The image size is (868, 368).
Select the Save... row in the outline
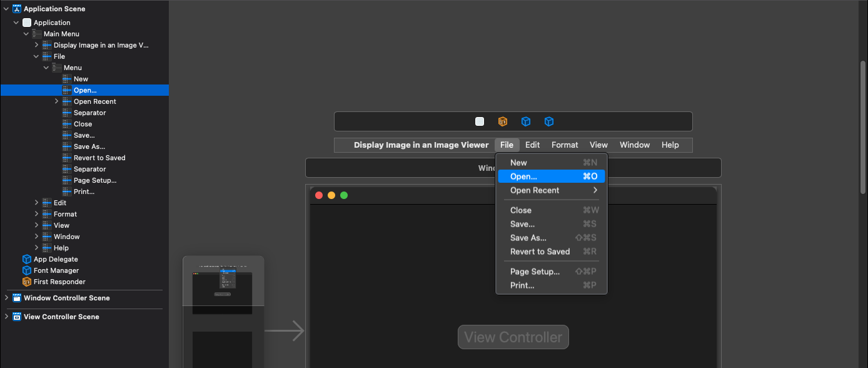click(84, 135)
